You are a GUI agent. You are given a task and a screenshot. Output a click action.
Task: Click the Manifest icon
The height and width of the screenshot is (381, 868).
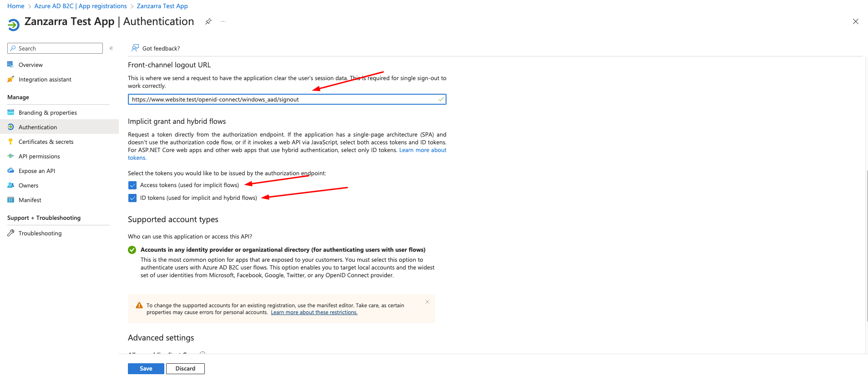coord(10,200)
